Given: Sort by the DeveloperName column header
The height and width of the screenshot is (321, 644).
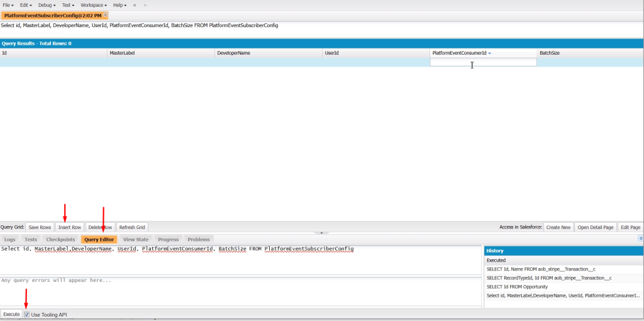Looking at the screenshot, I should (x=268, y=53).
